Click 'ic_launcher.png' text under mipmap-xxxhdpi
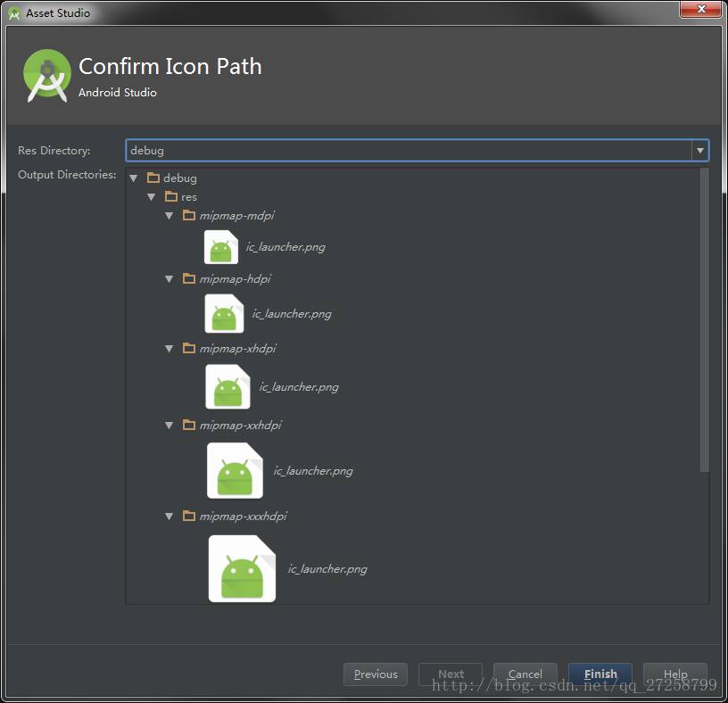The width and height of the screenshot is (728, 703). [327, 569]
